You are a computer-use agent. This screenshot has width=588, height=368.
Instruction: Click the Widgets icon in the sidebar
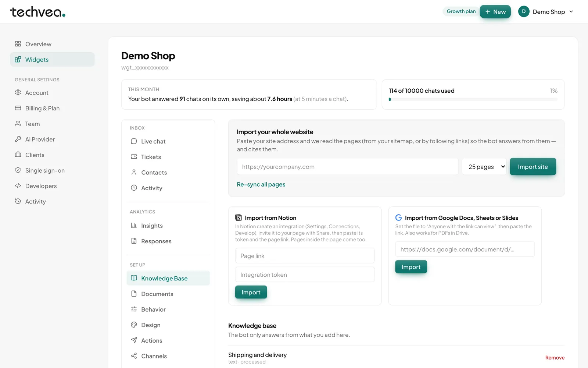(x=18, y=59)
